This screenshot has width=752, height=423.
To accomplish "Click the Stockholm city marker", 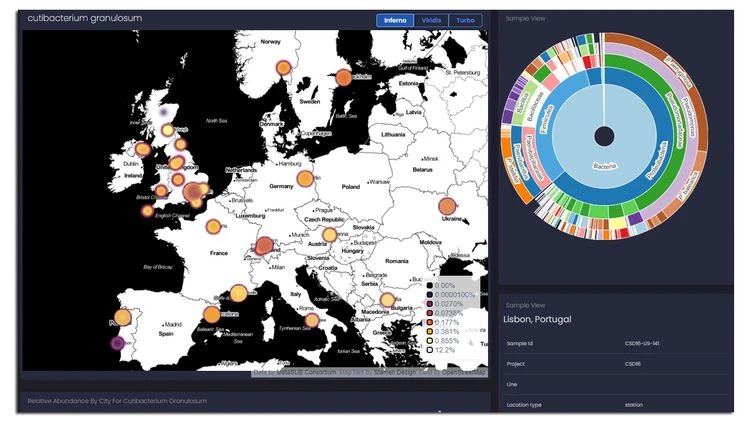I will click(x=343, y=77).
